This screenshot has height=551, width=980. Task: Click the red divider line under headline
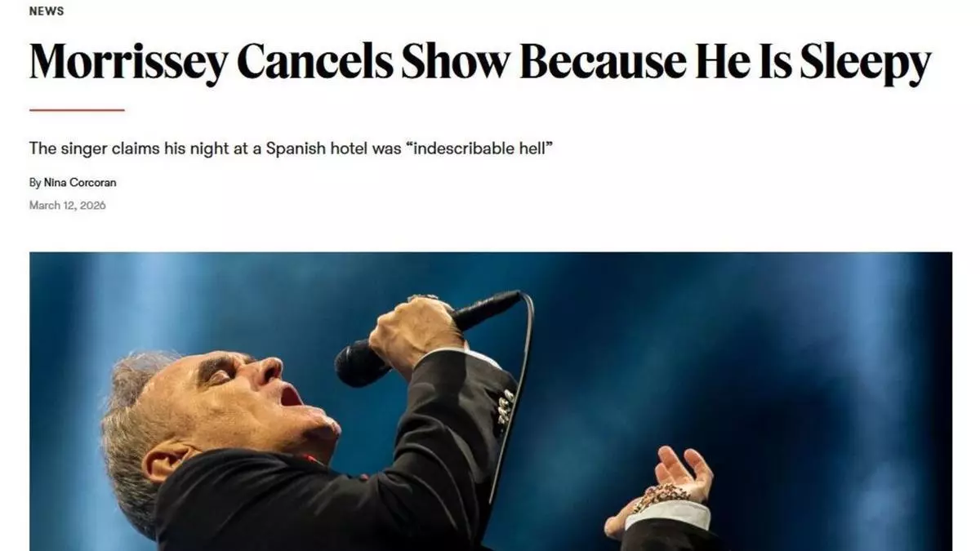77,109
